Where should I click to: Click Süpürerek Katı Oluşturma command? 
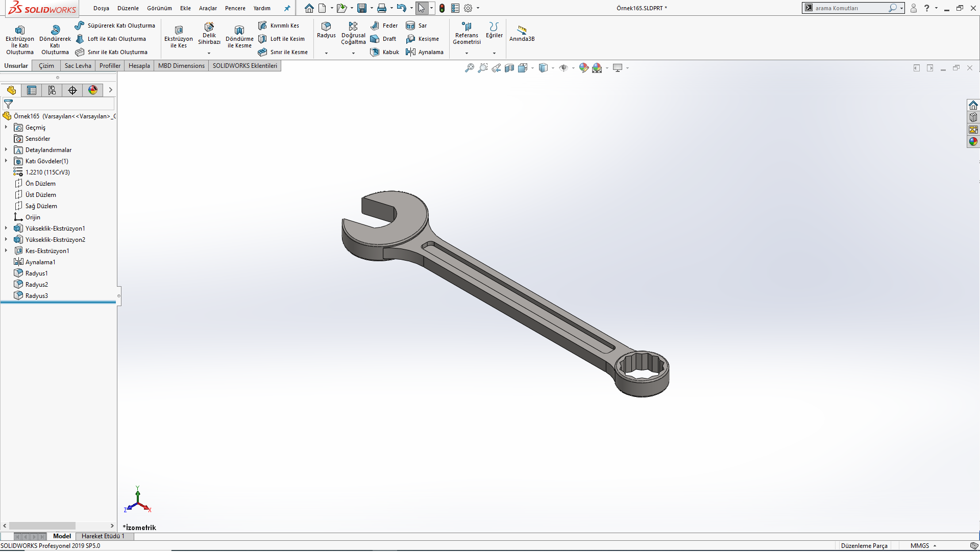point(115,26)
